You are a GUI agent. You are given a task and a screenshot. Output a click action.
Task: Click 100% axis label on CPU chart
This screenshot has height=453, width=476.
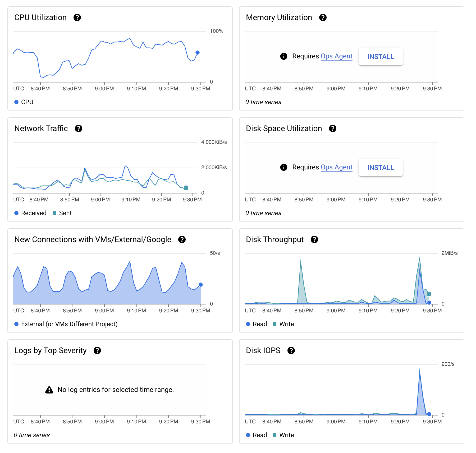217,31
